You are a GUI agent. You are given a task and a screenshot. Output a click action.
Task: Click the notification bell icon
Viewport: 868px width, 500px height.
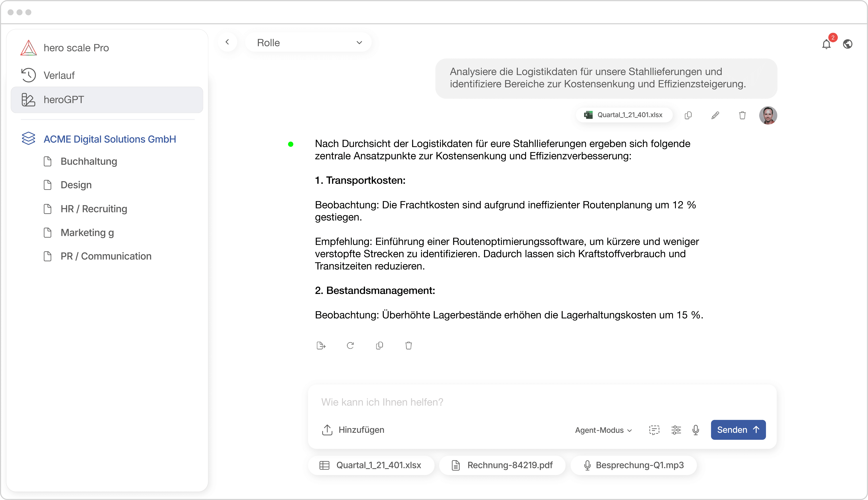coord(826,44)
